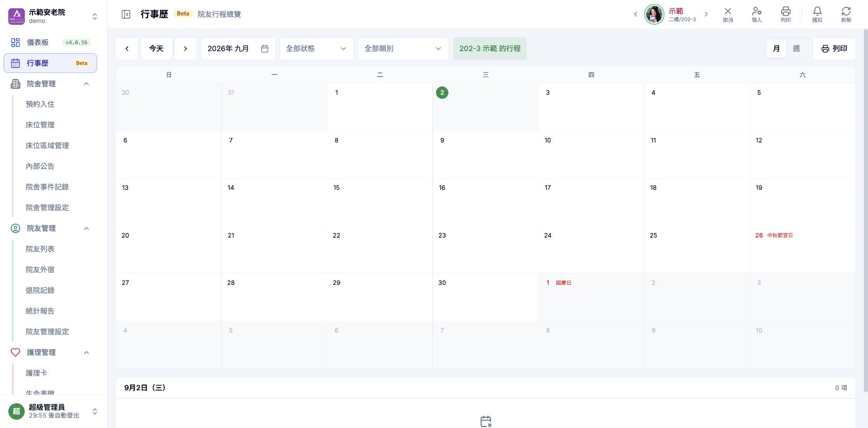This screenshot has height=428, width=868.
Task: Open 預約入住 in sidebar
Action: tap(40, 104)
